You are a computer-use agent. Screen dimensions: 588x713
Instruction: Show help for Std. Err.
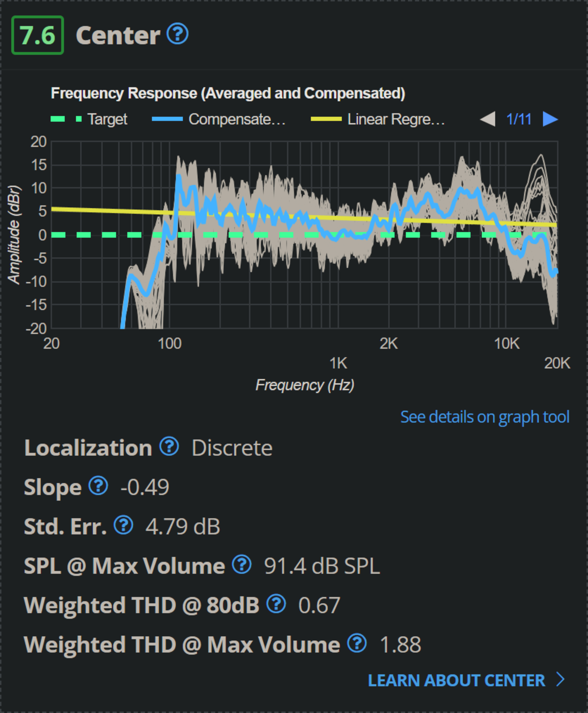pyautogui.click(x=123, y=525)
